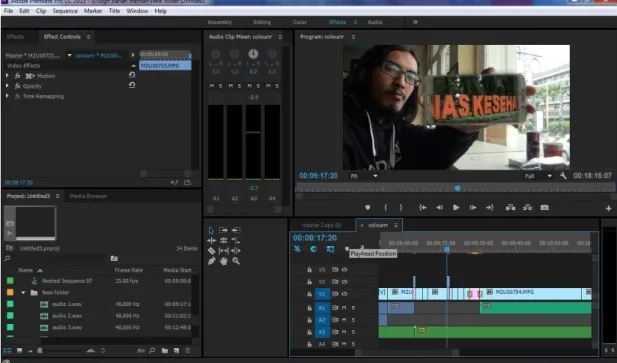This screenshot has width=617, height=363.
Task: Toggle V3 track output eye
Action: click(x=345, y=270)
